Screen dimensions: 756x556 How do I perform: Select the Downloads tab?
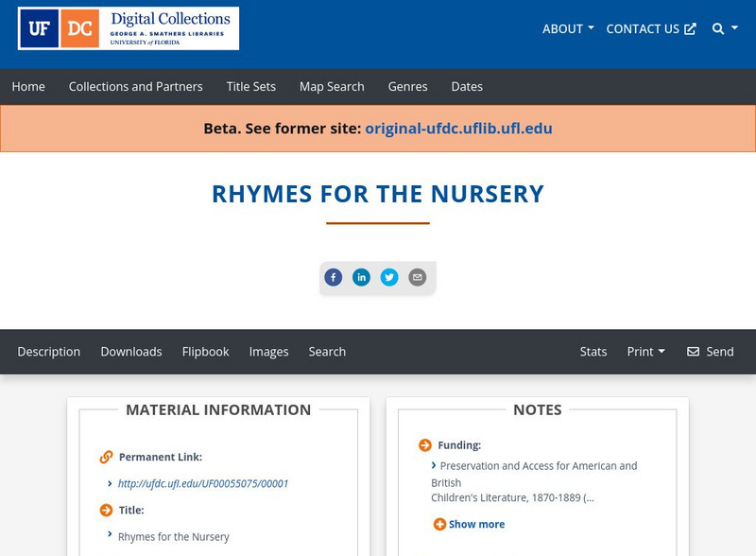click(131, 352)
